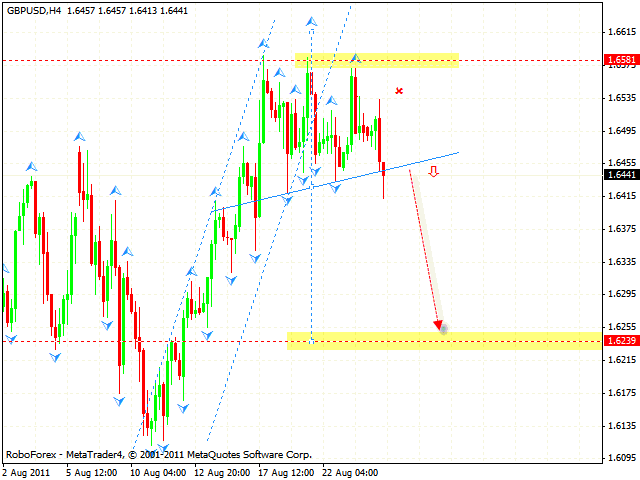The width and height of the screenshot is (640, 480).
Task: Select the red dashed downward forecast line
Action: point(424,247)
